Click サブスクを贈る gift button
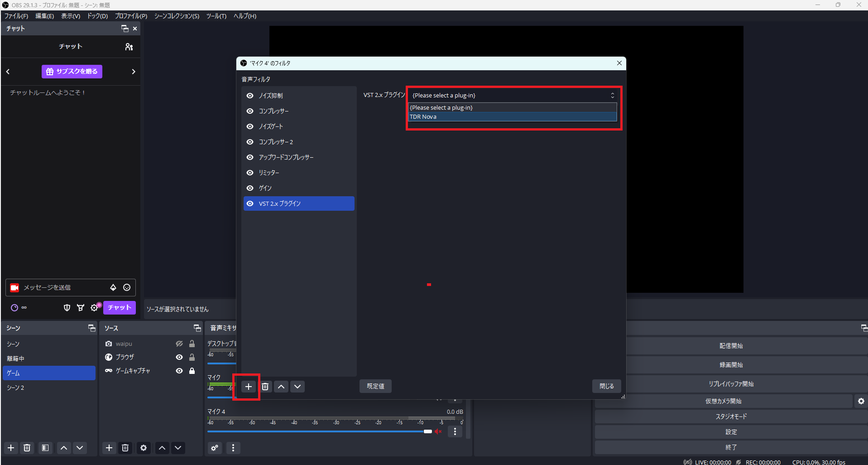 pos(72,72)
